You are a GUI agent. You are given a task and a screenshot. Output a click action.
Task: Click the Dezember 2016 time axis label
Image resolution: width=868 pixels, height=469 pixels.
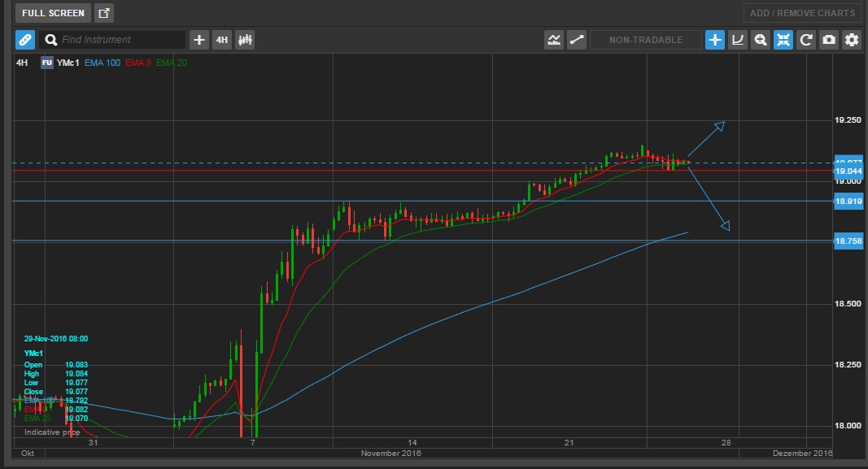tap(802, 454)
